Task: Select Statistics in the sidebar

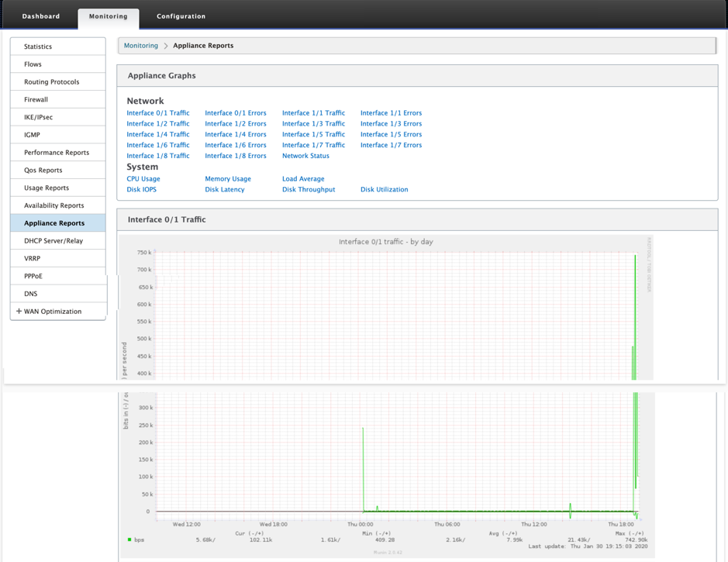Action: point(58,47)
